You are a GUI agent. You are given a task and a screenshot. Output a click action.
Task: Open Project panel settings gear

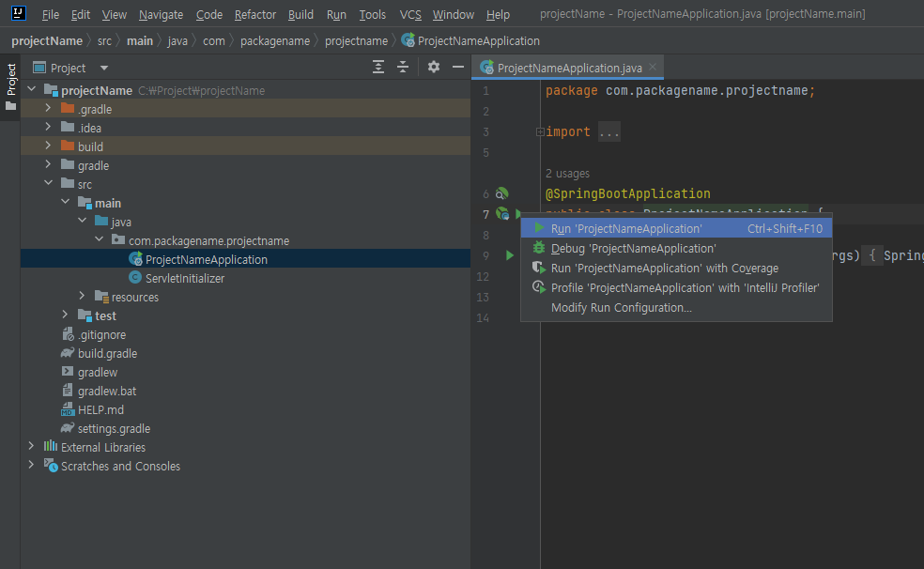(434, 67)
